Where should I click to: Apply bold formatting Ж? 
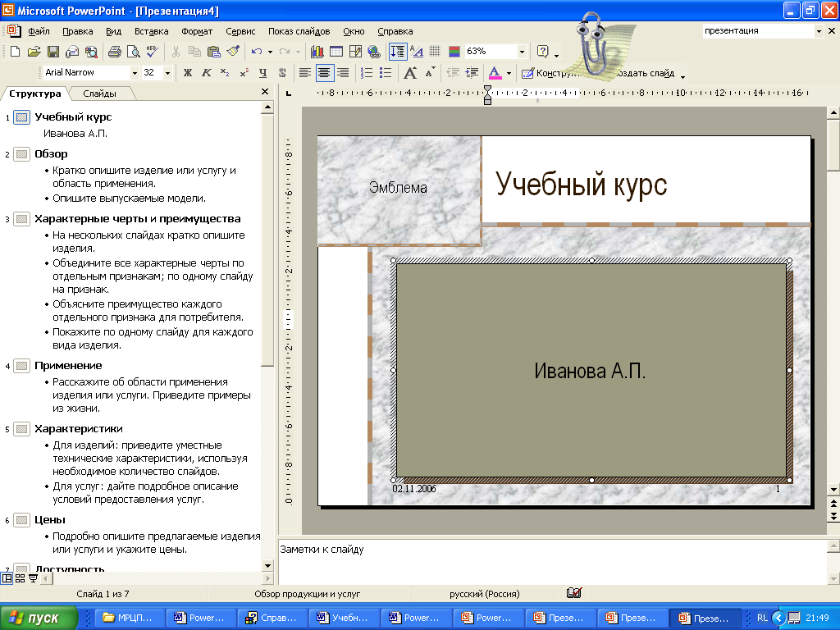click(x=188, y=73)
